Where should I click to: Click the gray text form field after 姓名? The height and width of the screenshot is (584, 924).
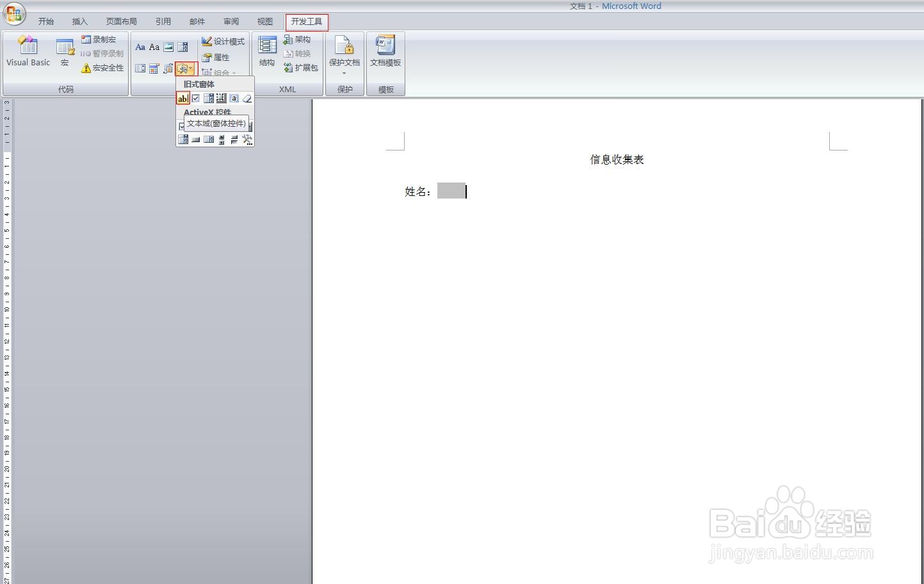451,191
